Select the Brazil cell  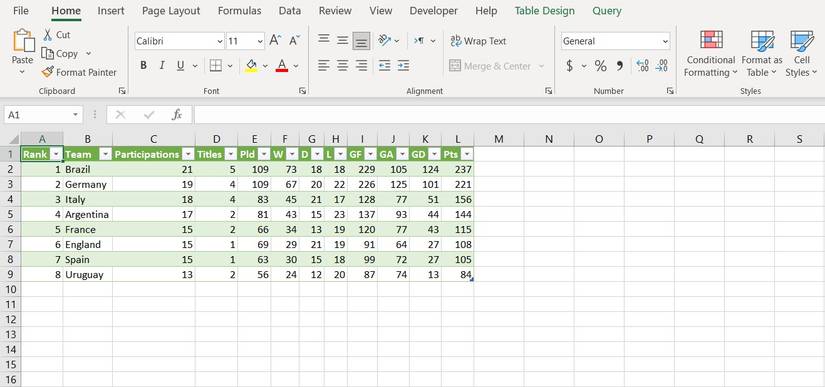[x=88, y=169]
